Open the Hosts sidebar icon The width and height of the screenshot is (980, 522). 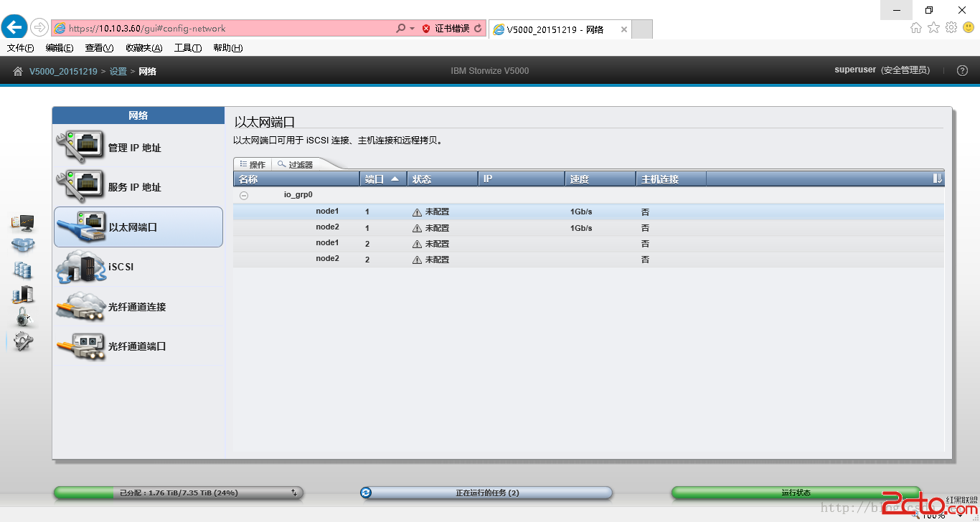(x=23, y=294)
